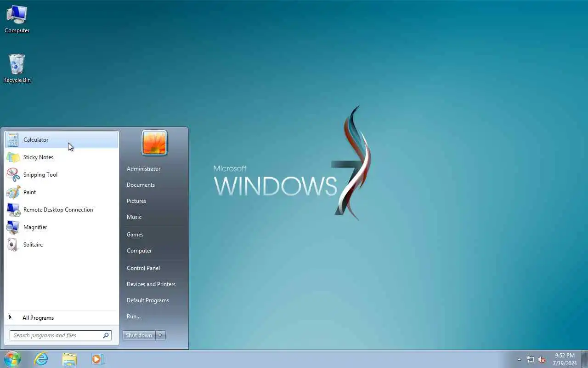Open Devices and Printers
The width and height of the screenshot is (588, 368).
click(x=151, y=284)
